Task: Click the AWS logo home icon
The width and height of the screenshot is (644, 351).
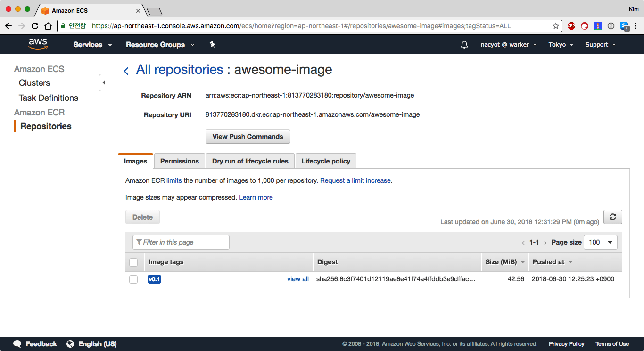Action: (x=38, y=44)
